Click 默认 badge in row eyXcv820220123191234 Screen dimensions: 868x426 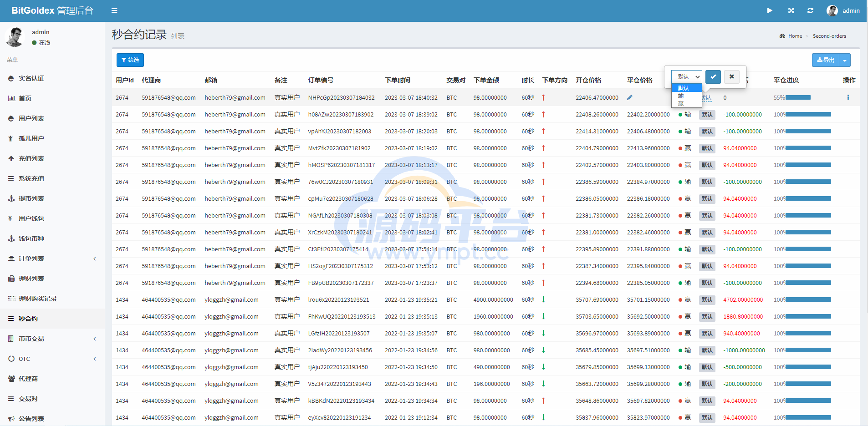point(707,418)
